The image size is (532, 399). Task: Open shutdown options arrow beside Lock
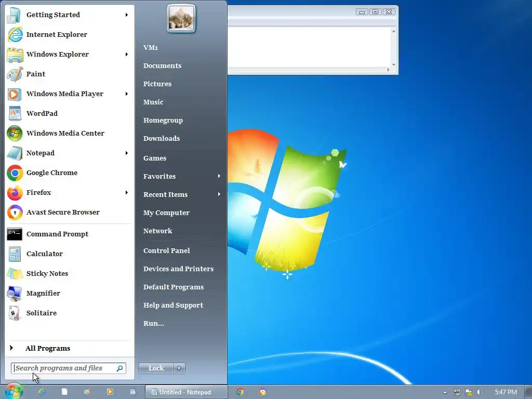click(x=179, y=368)
